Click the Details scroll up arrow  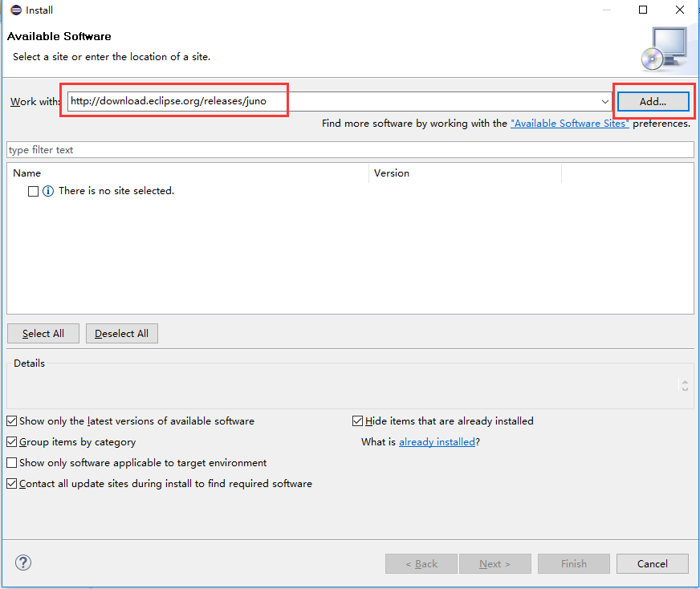pyautogui.click(x=685, y=382)
